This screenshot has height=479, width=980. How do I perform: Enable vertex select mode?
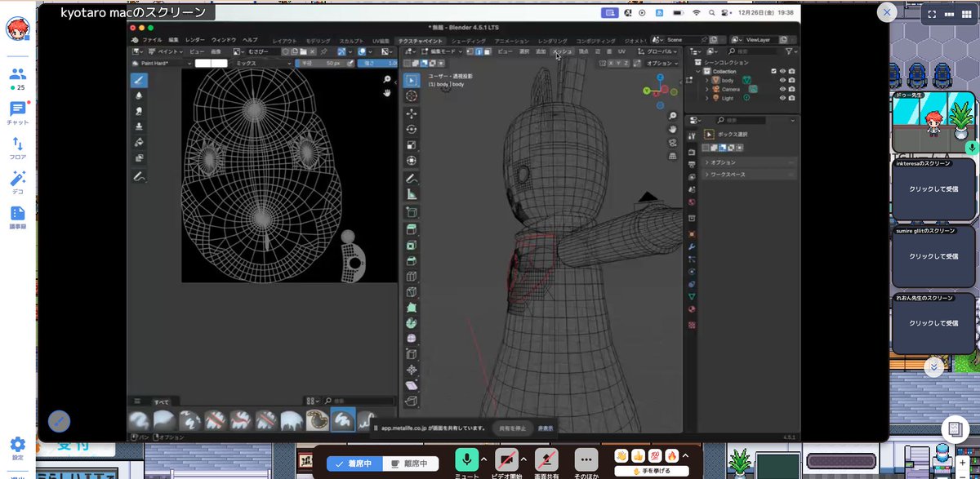[470, 51]
